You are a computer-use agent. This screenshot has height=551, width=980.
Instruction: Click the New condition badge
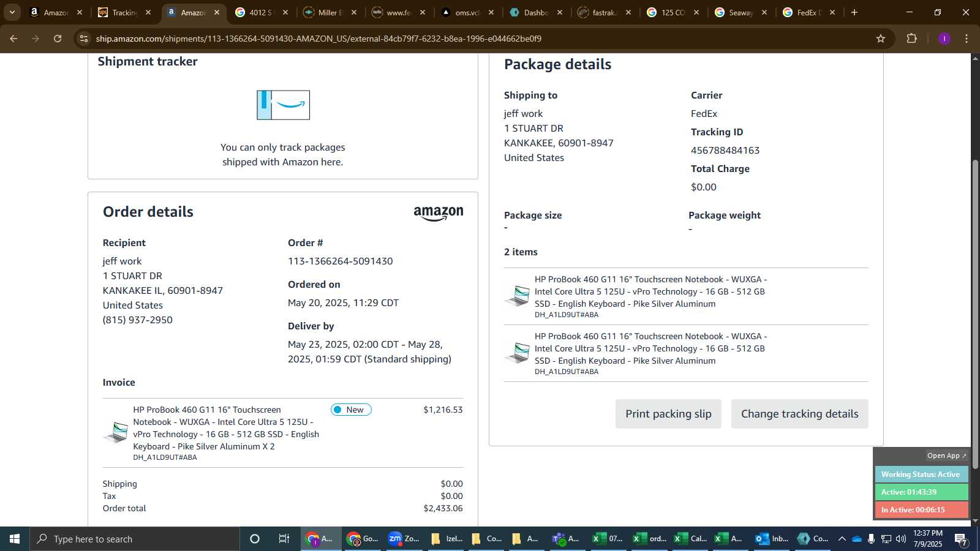(x=351, y=410)
